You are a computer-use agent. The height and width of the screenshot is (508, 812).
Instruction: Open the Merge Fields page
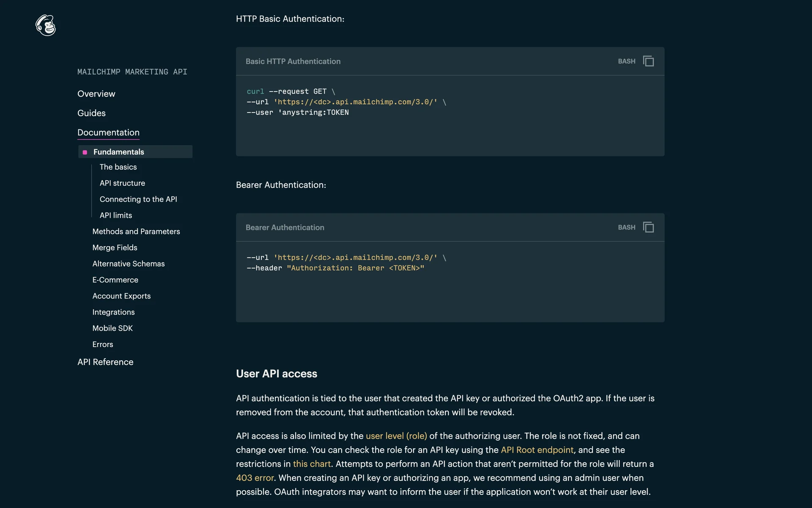point(115,248)
